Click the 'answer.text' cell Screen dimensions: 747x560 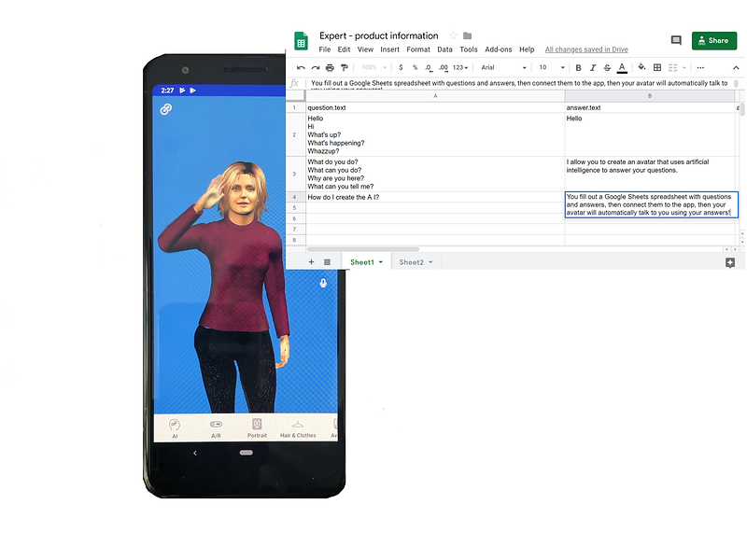point(650,107)
